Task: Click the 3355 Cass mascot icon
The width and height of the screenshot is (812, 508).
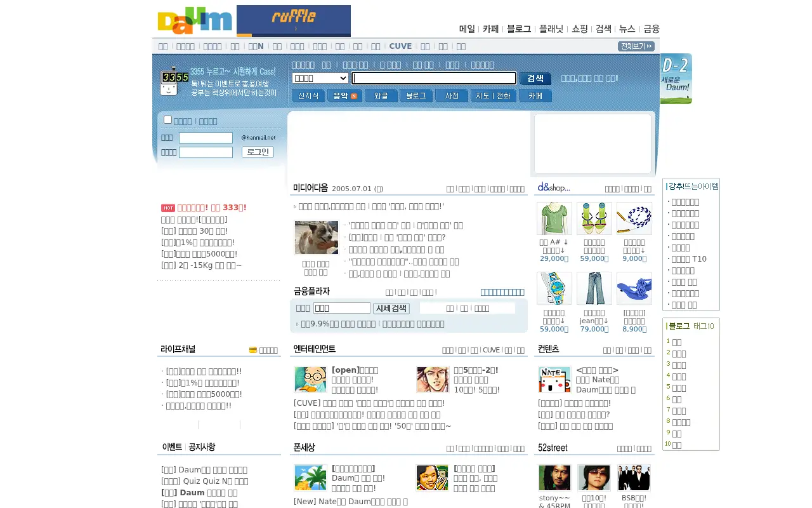Action: (174, 81)
